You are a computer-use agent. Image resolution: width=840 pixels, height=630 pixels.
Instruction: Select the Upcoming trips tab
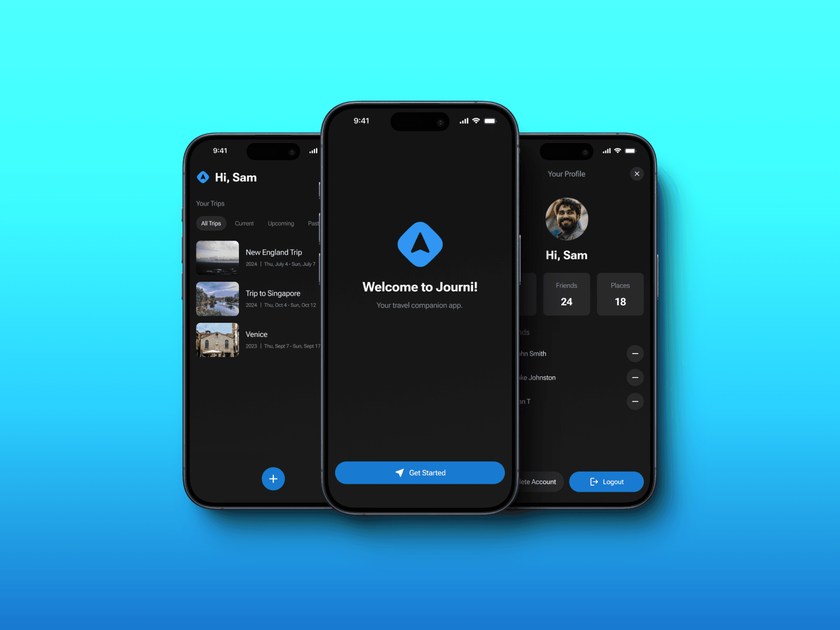coord(280,223)
